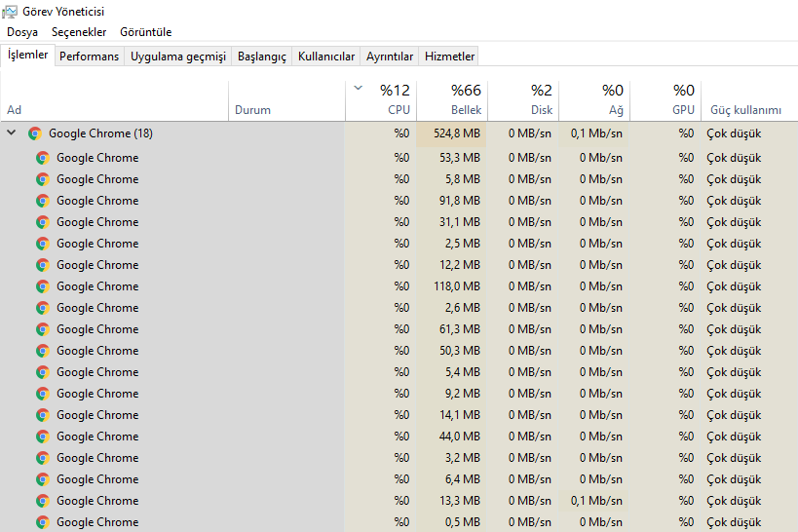Sort by the Durum column header
The image size is (798, 532).
tap(287, 100)
